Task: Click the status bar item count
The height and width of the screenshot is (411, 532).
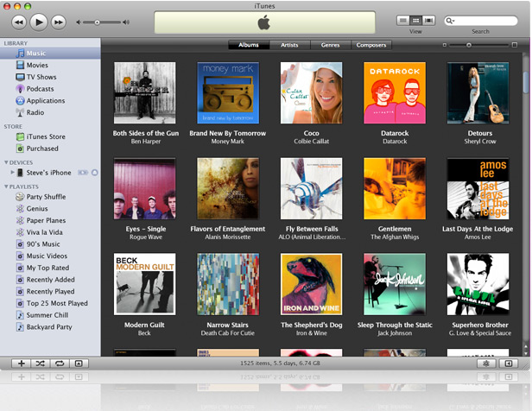Action: click(280, 364)
